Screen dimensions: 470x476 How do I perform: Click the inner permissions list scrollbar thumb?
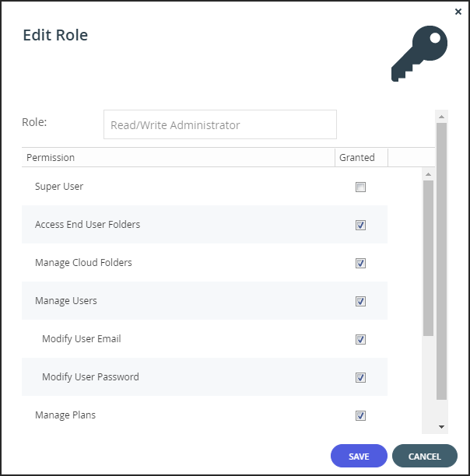(428, 258)
